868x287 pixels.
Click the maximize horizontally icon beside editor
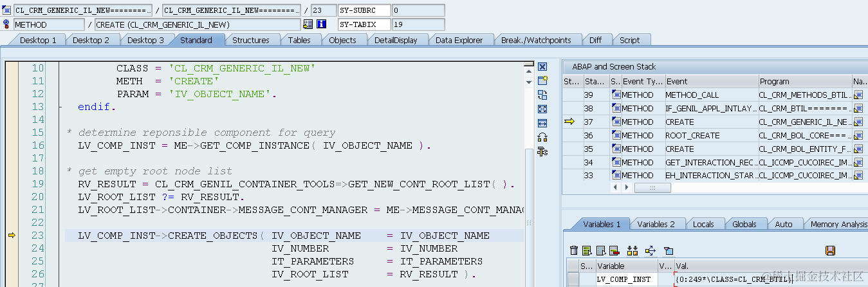(542, 123)
